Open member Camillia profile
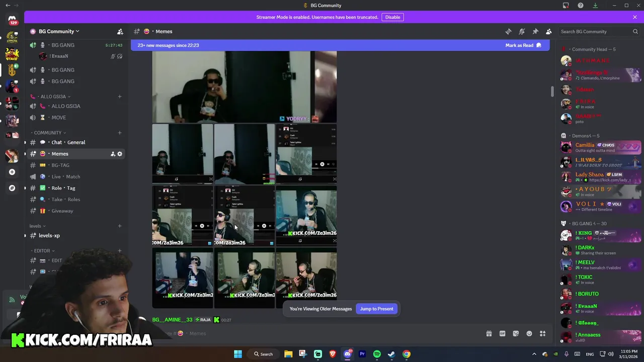This screenshot has height=362, width=644. [x=601, y=147]
